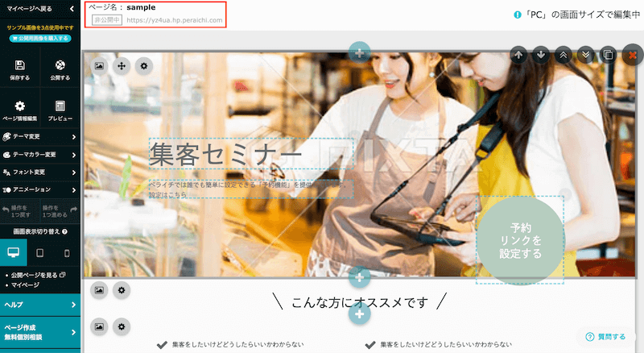
Task: Move block to top with double chevron
Action: pyautogui.click(x=563, y=54)
